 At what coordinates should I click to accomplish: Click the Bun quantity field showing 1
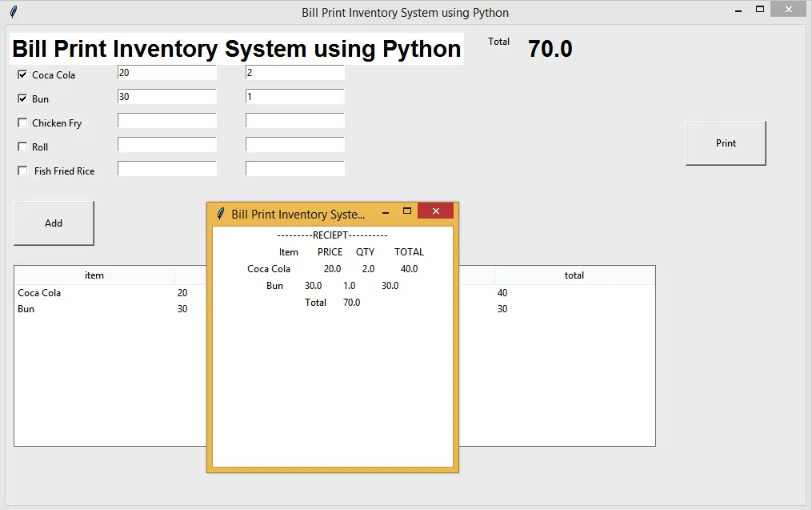click(294, 96)
